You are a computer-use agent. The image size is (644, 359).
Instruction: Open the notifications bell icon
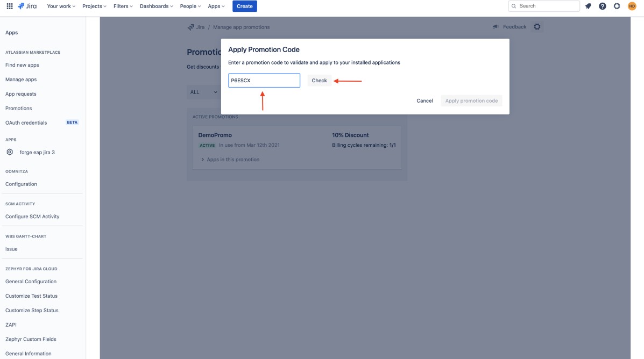tap(588, 6)
